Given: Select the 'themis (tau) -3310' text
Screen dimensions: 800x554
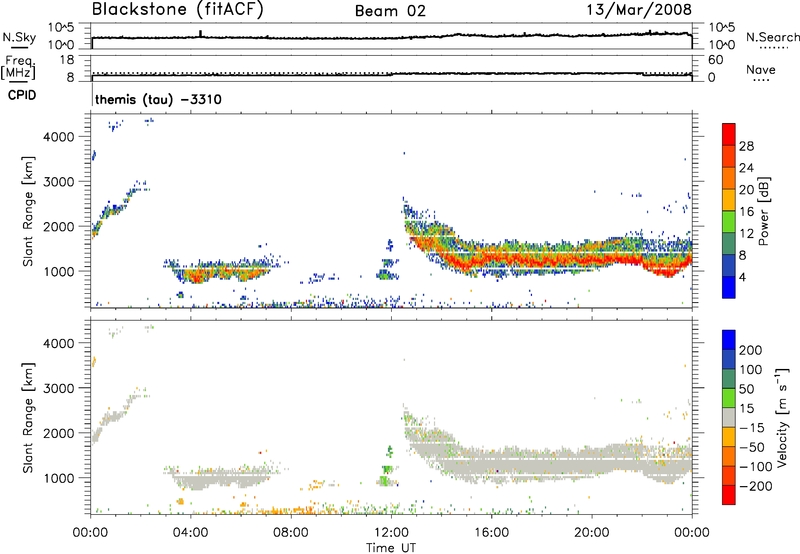Looking at the screenshot, I should click(x=158, y=99).
